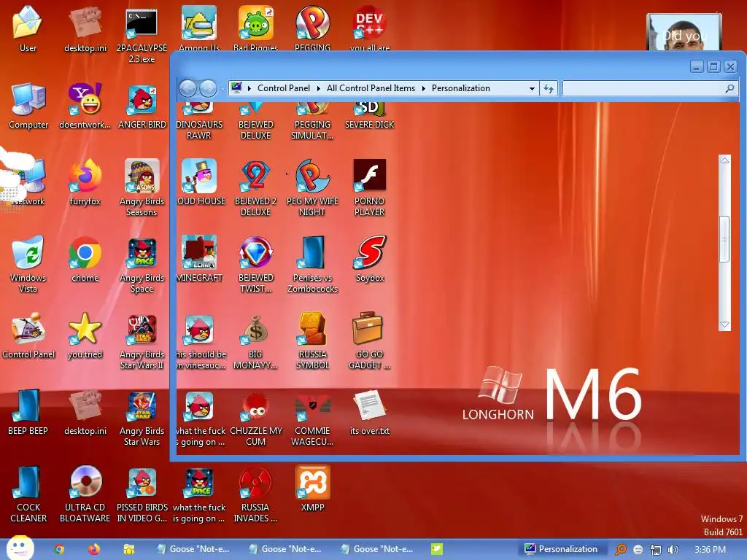Click the address bar location icon
The height and width of the screenshot is (560, 747).
click(236, 87)
